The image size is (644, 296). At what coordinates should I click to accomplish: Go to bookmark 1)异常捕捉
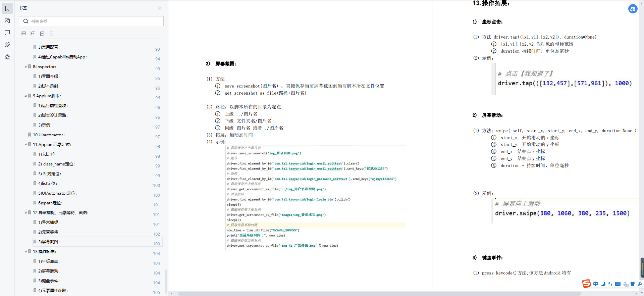pyautogui.click(x=49, y=223)
